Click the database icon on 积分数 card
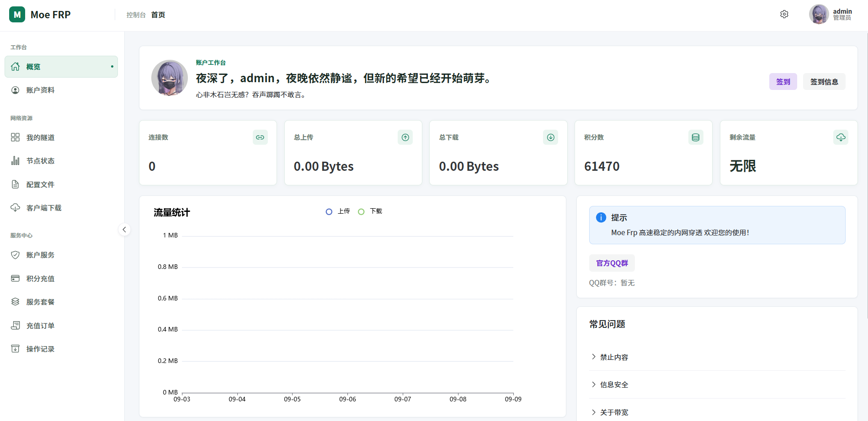This screenshot has width=868, height=421. 696,137
